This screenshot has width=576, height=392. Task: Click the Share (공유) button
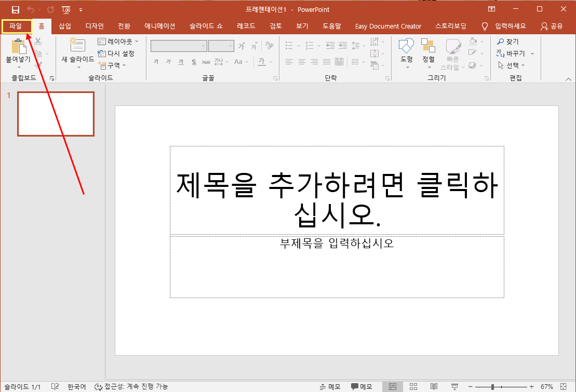coord(555,25)
